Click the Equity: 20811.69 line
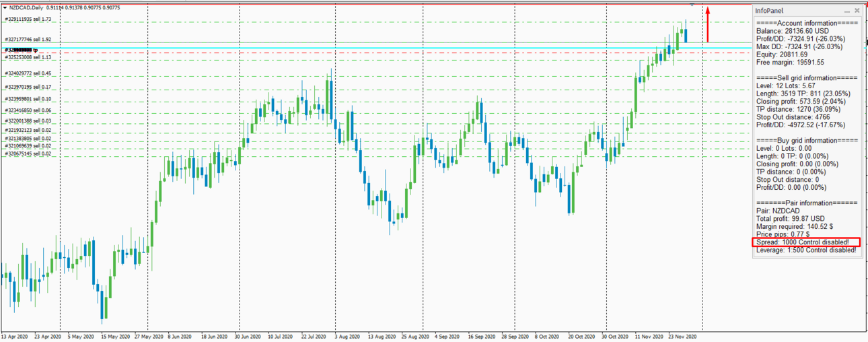The height and width of the screenshot is (342, 868). 781,55
